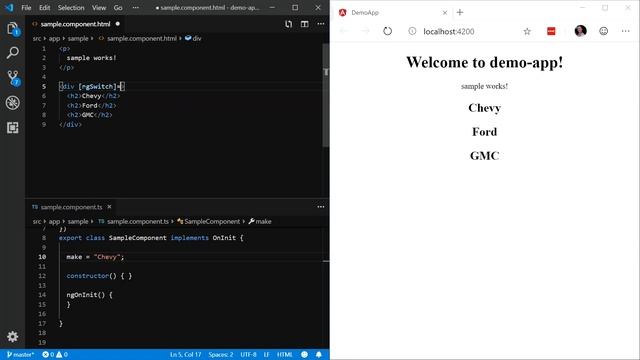Select the DemoApp browser tab
Viewport: 640px width, 360px height.
(393, 13)
